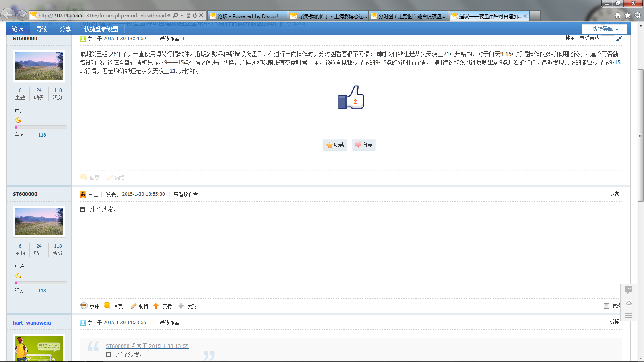644x362 pixels.
Task: Click the elevator go-to-floor icon
Action: click(619, 38)
